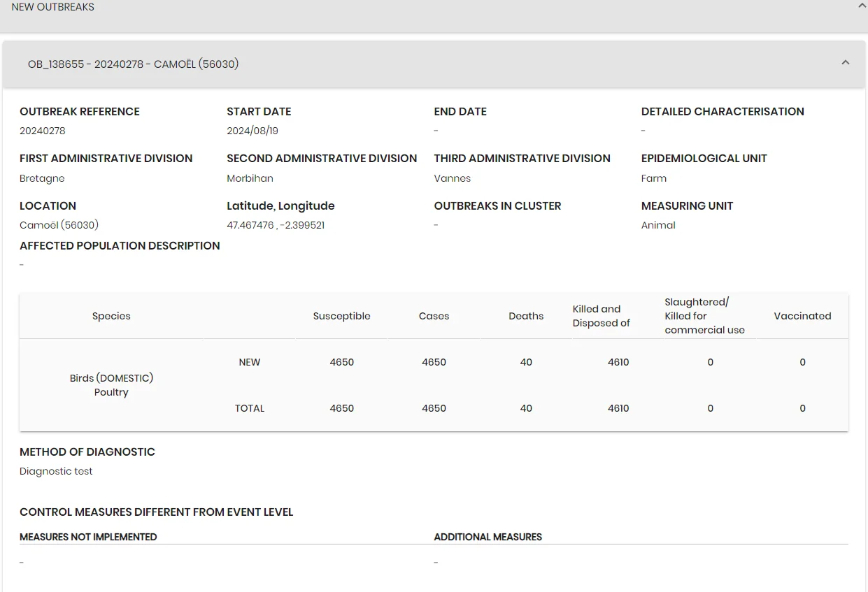This screenshot has width=868, height=592.
Task: Click the NEW row Vaccinated value 0
Action: 802,362
